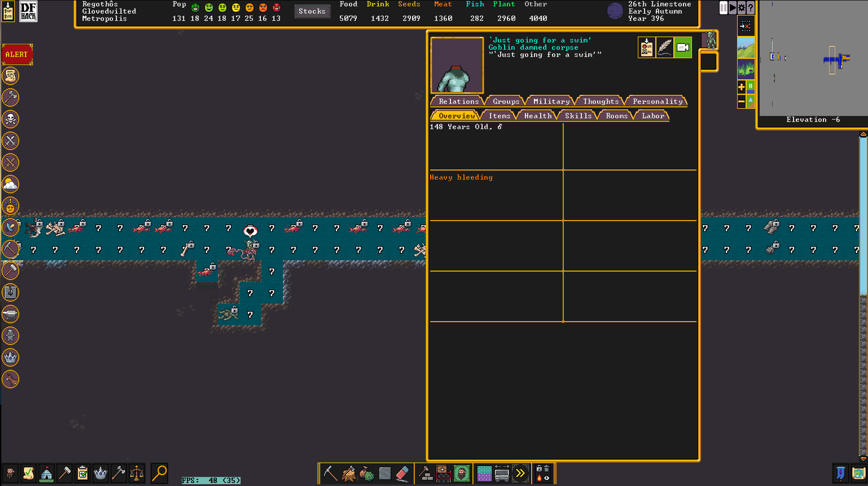This screenshot has width=868, height=486.
Task: Switch to the Health tab
Action: (538, 116)
